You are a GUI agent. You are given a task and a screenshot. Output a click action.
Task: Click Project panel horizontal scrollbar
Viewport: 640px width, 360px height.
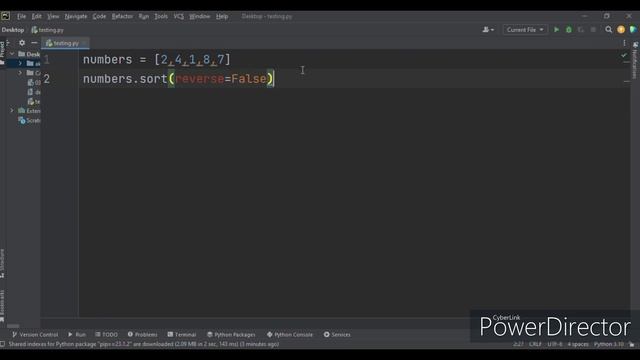[x=13, y=326]
